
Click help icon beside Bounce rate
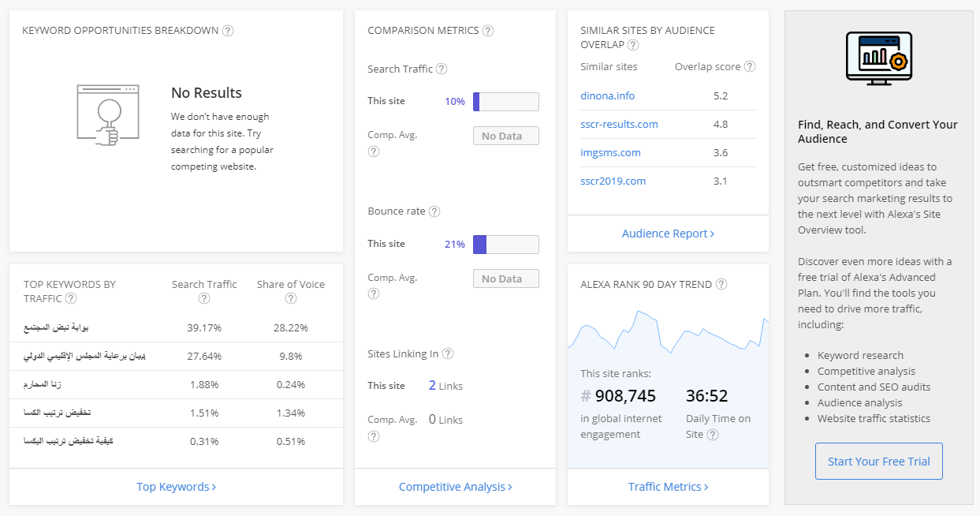coord(434,211)
